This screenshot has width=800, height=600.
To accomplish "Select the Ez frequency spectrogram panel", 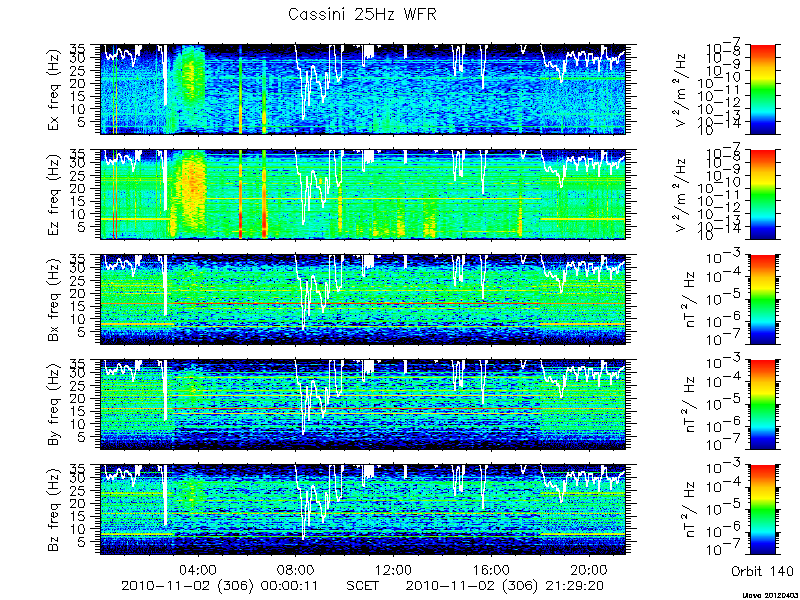I will pyautogui.click(x=363, y=194).
